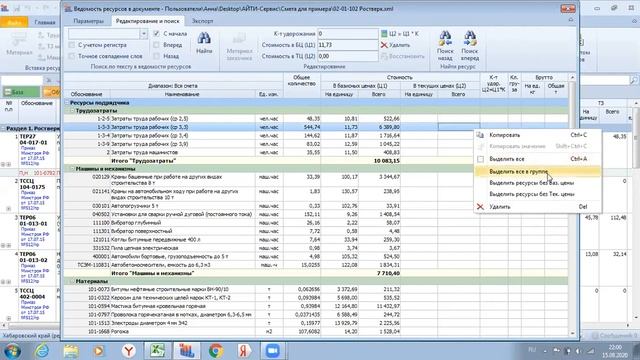Open Экспорт tab
This screenshot has width=640, height=360.
click(202, 21)
